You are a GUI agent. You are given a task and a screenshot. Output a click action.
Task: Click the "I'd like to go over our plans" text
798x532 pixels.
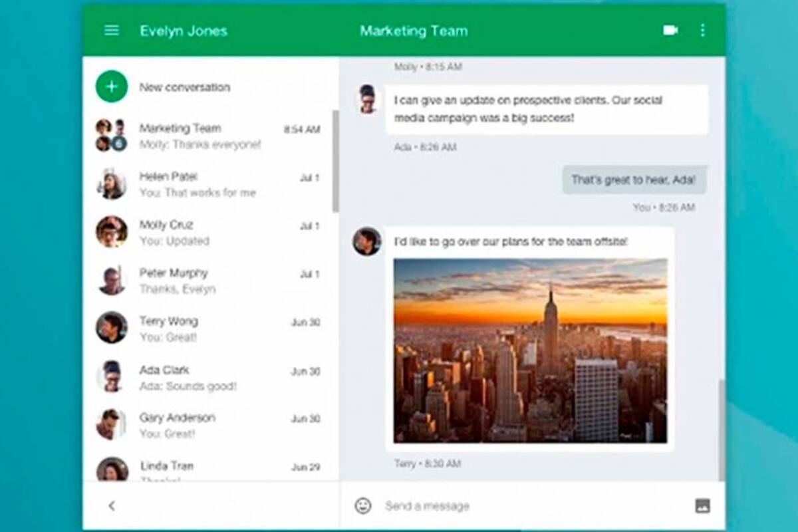click(511, 242)
